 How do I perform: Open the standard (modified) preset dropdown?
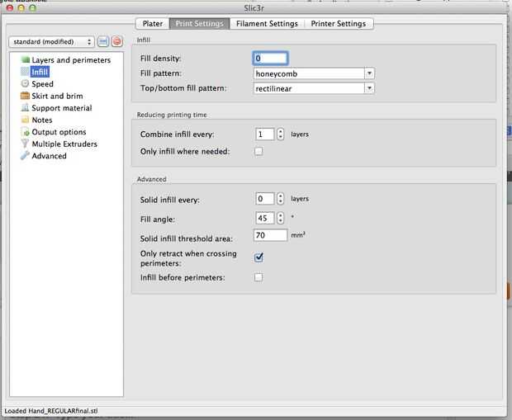[51, 42]
